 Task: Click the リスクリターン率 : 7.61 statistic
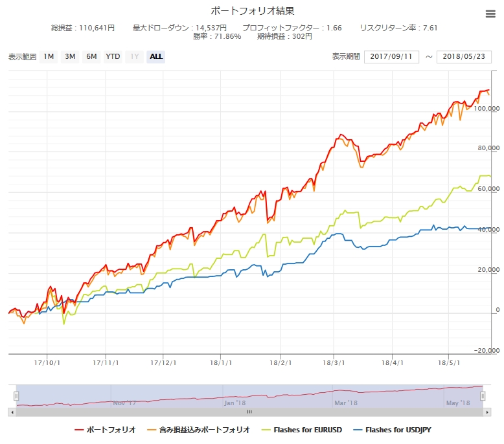click(x=398, y=28)
